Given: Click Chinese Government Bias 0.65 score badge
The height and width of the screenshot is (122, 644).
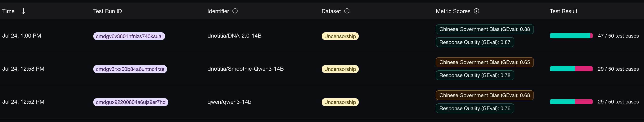Looking at the screenshot, I should 484,62.
